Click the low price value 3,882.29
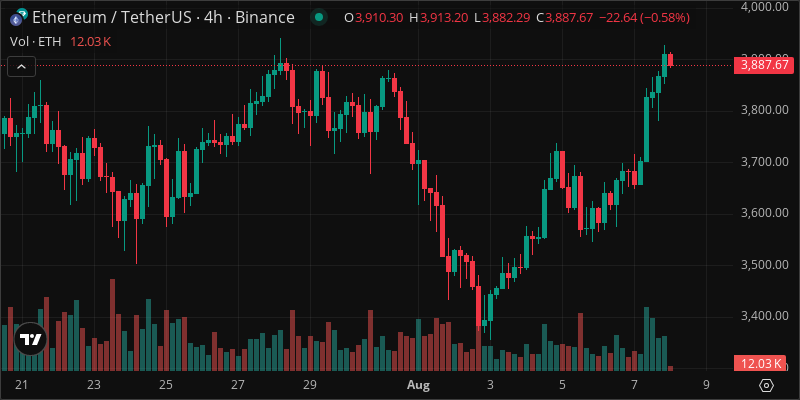The height and width of the screenshot is (400, 800). [x=507, y=18]
